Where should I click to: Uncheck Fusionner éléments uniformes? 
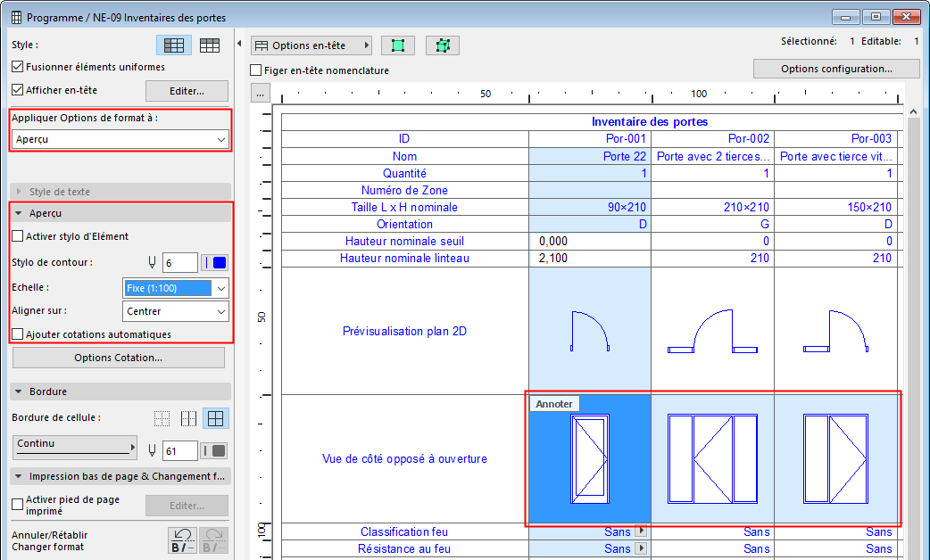18,67
